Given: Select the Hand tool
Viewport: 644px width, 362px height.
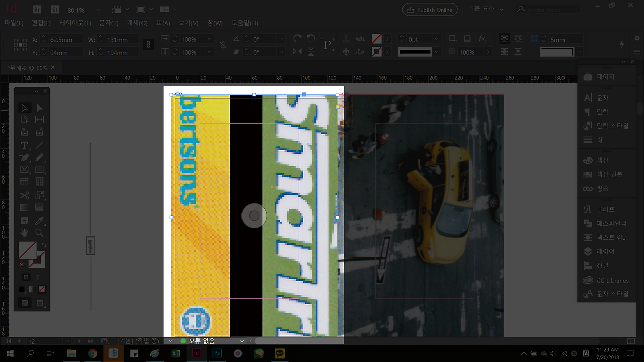Looking at the screenshot, I should pos(24,233).
